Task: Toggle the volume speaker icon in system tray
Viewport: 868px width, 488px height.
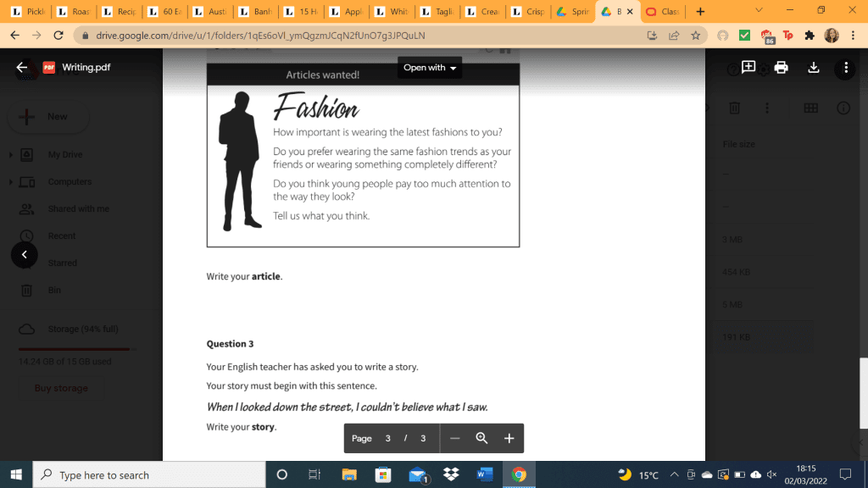Action: tap(771, 475)
